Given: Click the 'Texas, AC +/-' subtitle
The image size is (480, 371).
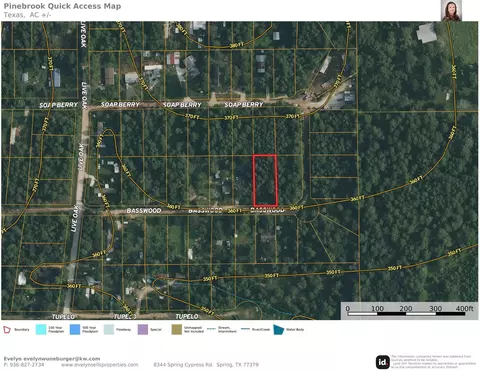Looking at the screenshot, I should [x=27, y=15].
